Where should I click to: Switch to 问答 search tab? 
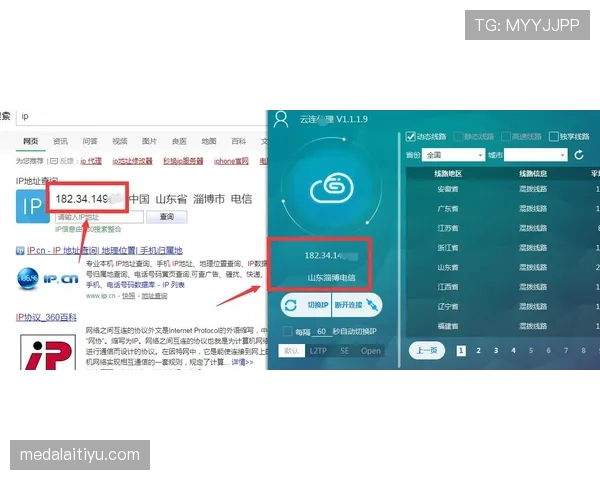coord(90,141)
